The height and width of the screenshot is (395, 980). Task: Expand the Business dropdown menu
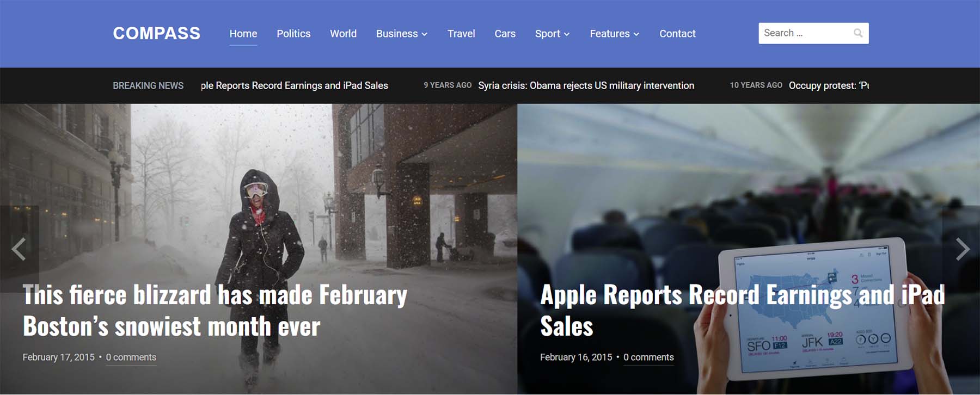pyautogui.click(x=402, y=34)
